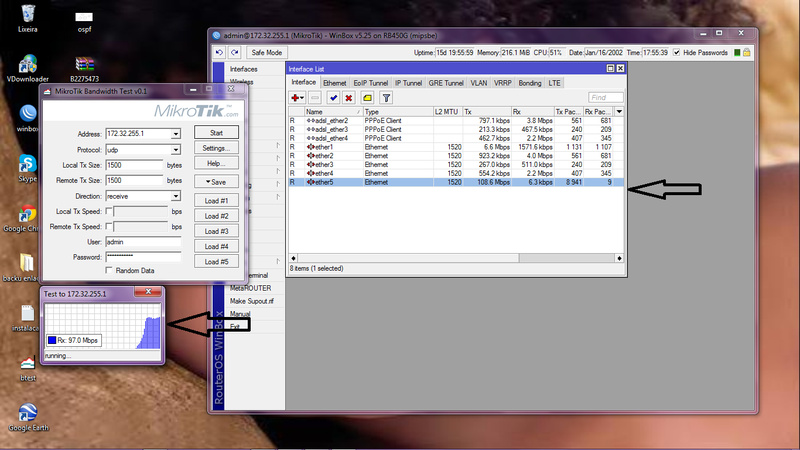The image size is (800, 450).
Task: Enable the Random Data checkbox
Action: [x=109, y=270]
